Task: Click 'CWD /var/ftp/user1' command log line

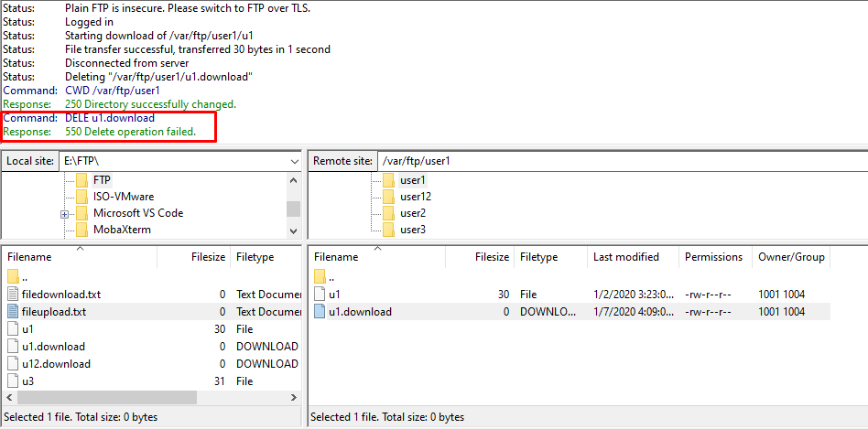Action: (81, 91)
